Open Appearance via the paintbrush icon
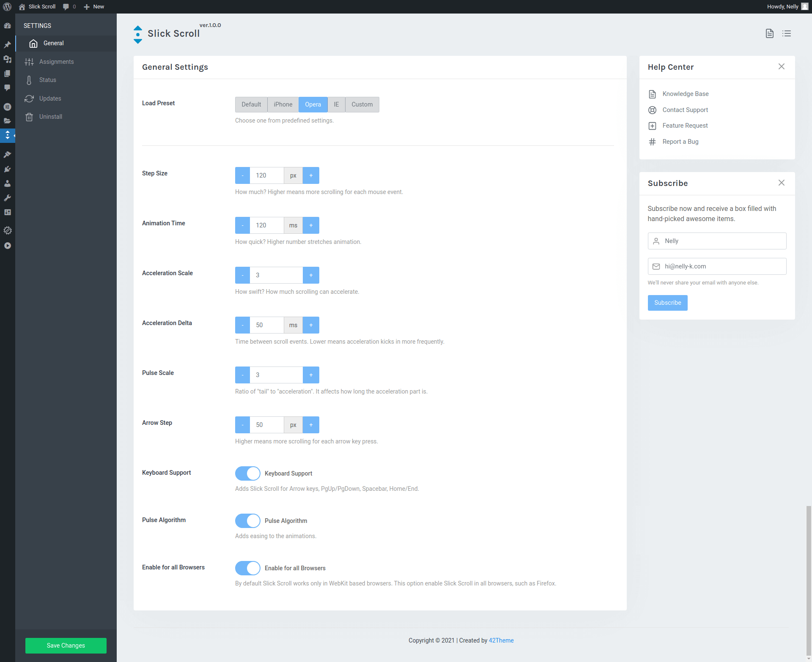The width and height of the screenshot is (812, 662). [7, 154]
